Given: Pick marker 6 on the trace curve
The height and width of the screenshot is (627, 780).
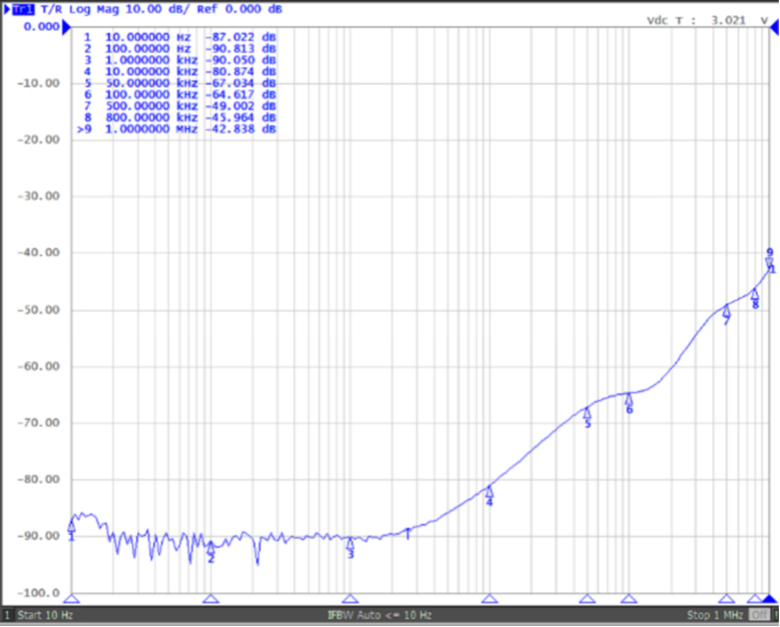Looking at the screenshot, I should [629, 400].
